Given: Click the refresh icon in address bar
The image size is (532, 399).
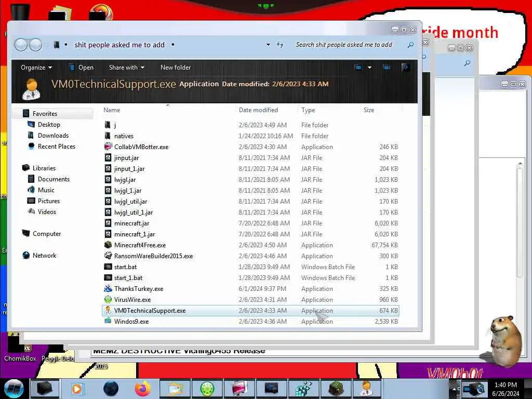Looking at the screenshot, I should tap(280, 45).
